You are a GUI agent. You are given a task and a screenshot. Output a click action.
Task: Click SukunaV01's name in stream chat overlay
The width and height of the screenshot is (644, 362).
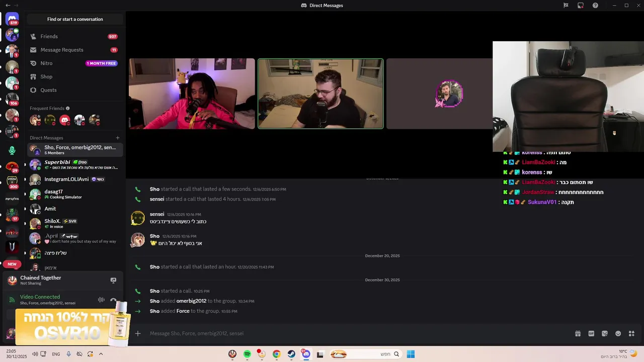[x=542, y=202]
